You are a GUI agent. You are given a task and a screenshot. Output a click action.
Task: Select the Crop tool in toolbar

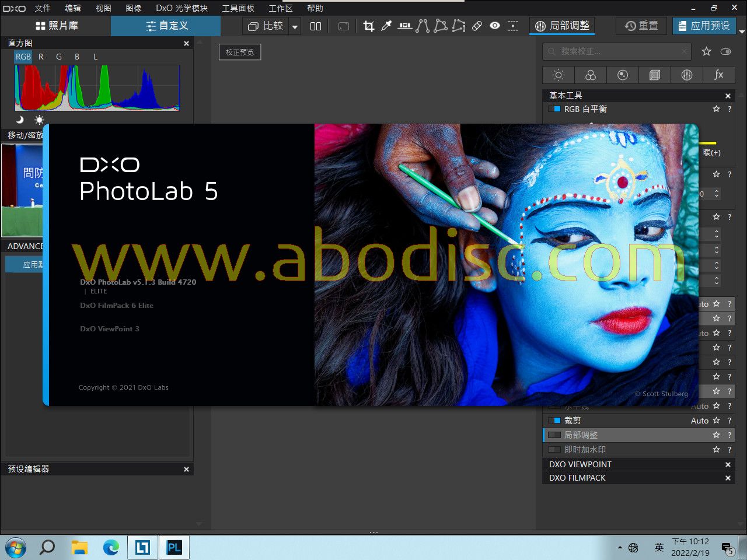click(x=368, y=26)
